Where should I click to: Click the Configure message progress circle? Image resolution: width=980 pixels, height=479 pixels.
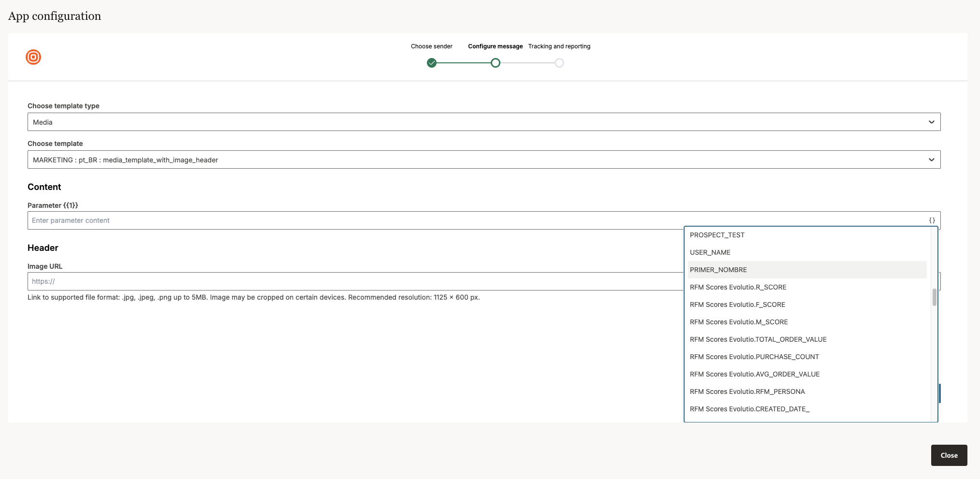[x=495, y=63]
